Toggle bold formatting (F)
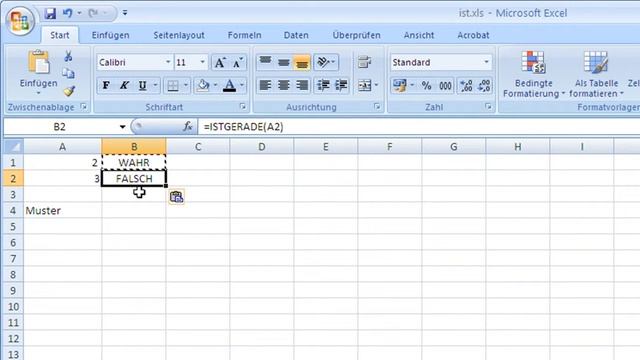This screenshot has width=640, height=360. (106, 85)
